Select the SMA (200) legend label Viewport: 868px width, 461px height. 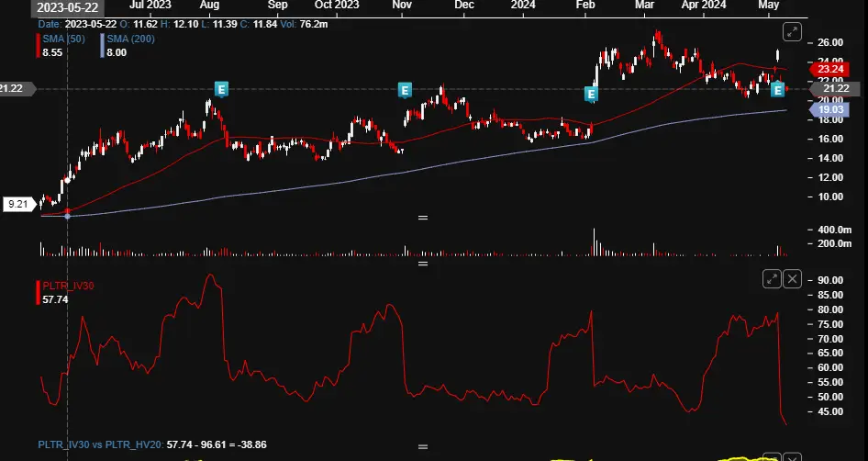[130, 39]
